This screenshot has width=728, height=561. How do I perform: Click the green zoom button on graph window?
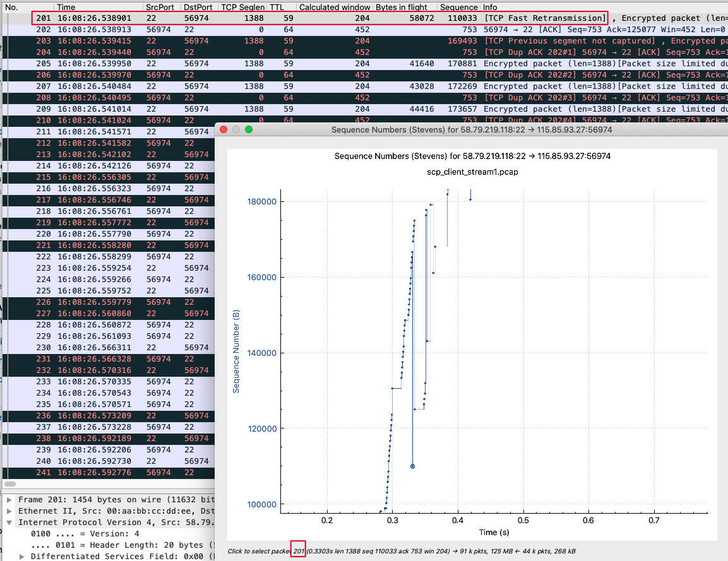(x=249, y=129)
